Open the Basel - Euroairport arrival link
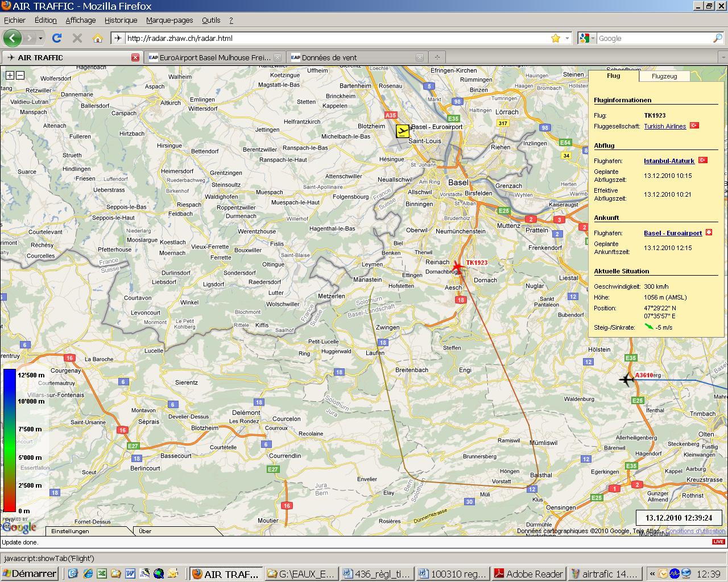 coord(673,233)
